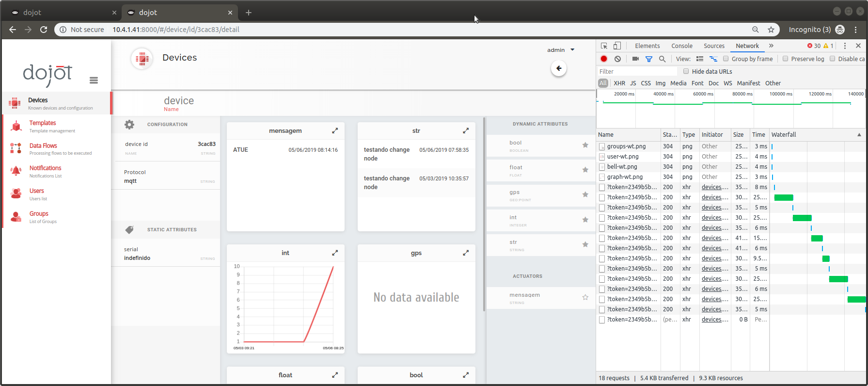Toggle star for gps dynamic attribute
This screenshot has height=386, width=868.
coord(585,194)
